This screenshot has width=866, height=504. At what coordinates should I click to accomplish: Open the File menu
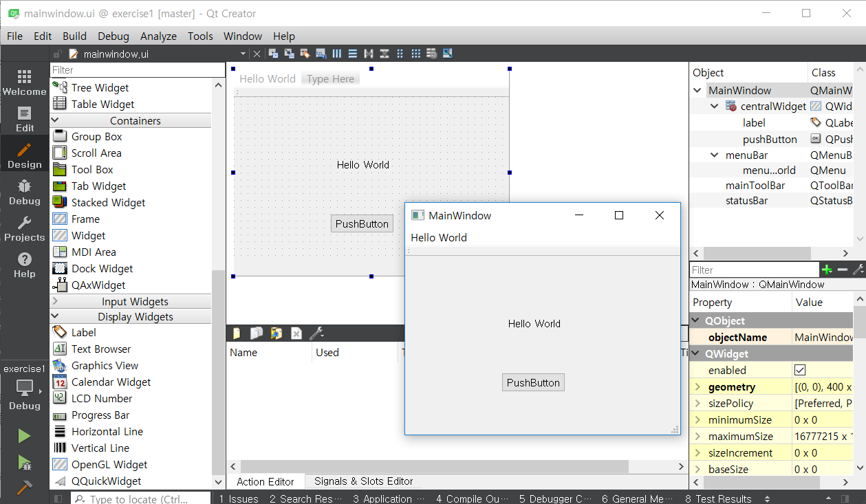(x=14, y=36)
